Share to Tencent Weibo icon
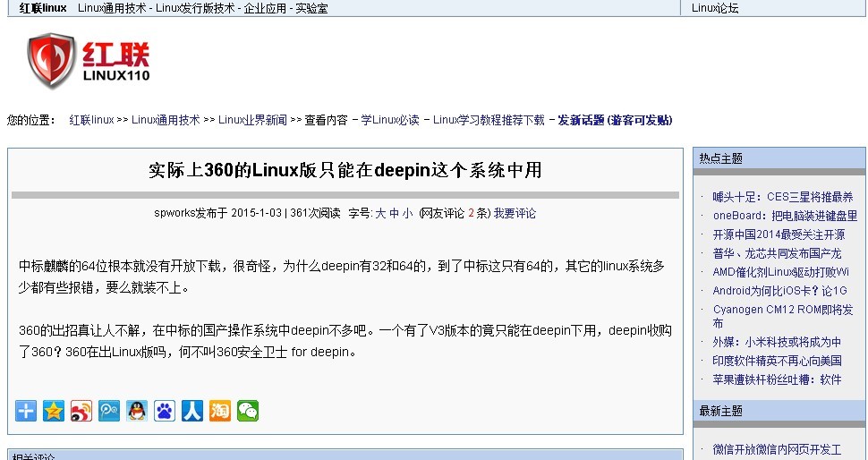Screen dimensions: 868x460 [x=109, y=411]
